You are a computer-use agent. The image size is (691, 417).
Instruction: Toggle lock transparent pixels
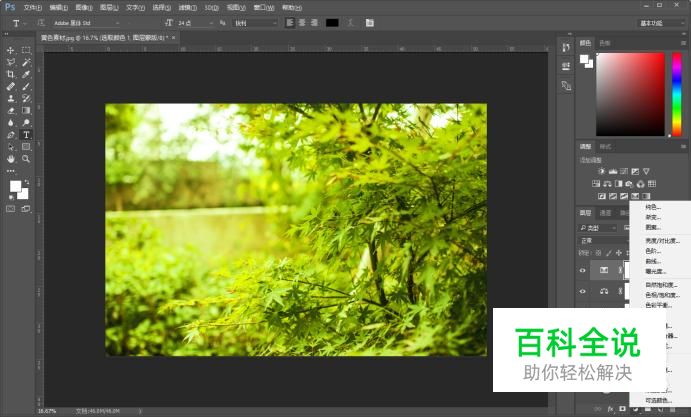pos(598,253)
